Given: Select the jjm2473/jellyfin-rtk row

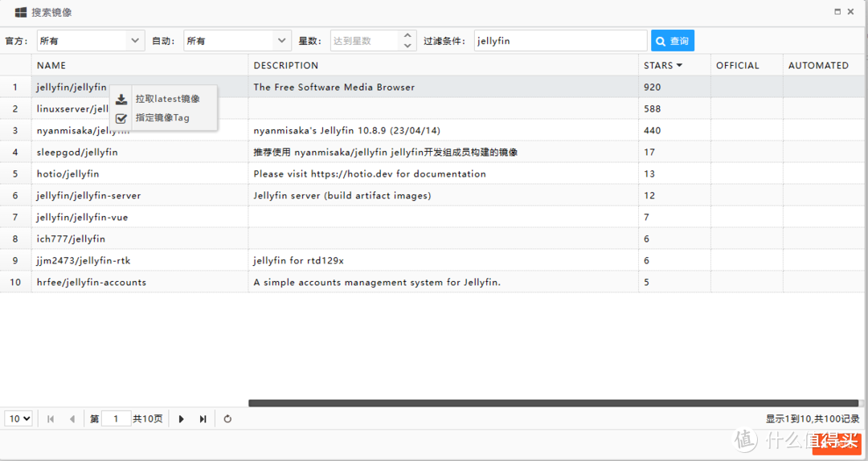Looking at the screenshot, I should 432,260.
